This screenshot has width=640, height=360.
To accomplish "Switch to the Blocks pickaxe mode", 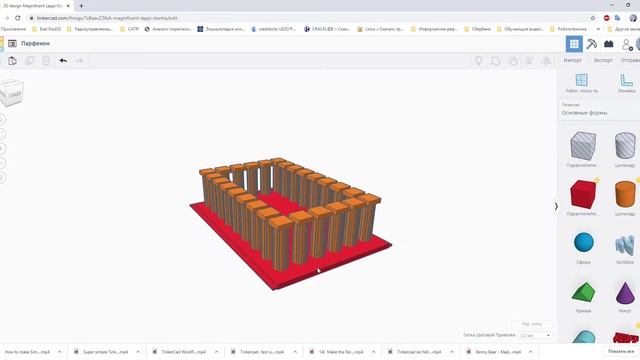I will pyautogui.click(x=591, y=44).
